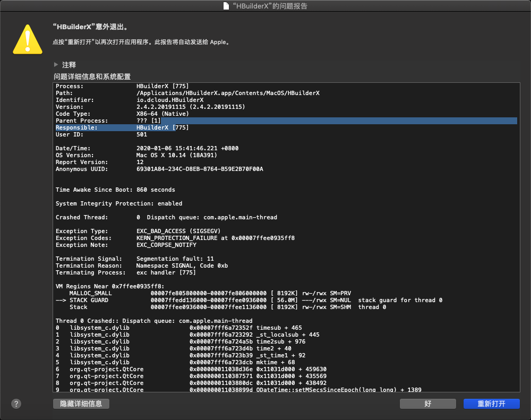Click QtCore frame 0x11031d000 + 459630
The width and height of the screenshot is (531, 420).
292,369
